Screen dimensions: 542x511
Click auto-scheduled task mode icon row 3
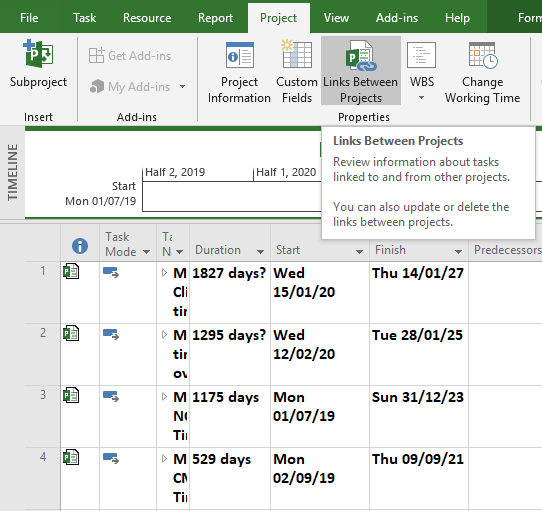(111, 396)
